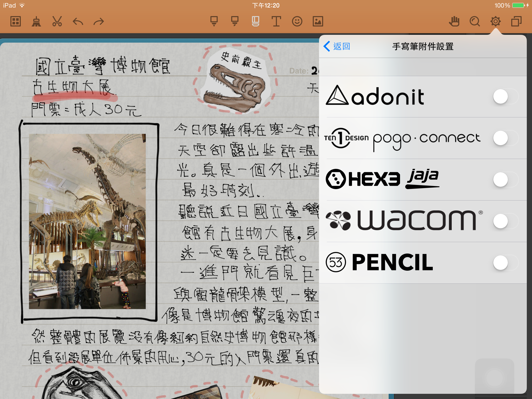Image resolution: width=532 pixels, height=399 pixels.
Task: Open the page copy icon
Action: [516, 21]
